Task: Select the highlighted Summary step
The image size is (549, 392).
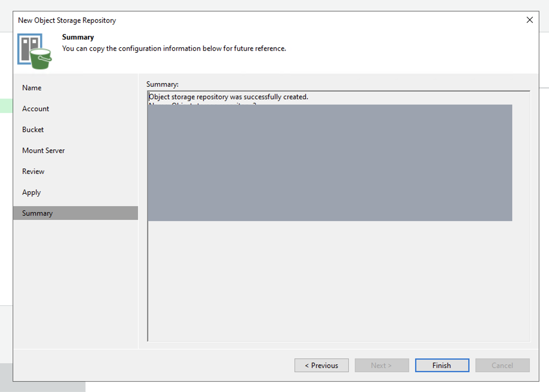Action: tap(76, 213)
